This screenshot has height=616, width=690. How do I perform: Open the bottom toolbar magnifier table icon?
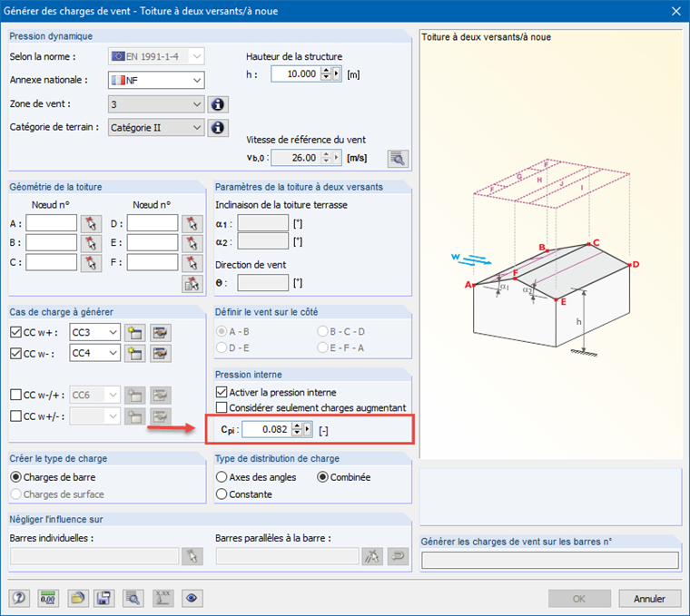(x=133, y=599)
